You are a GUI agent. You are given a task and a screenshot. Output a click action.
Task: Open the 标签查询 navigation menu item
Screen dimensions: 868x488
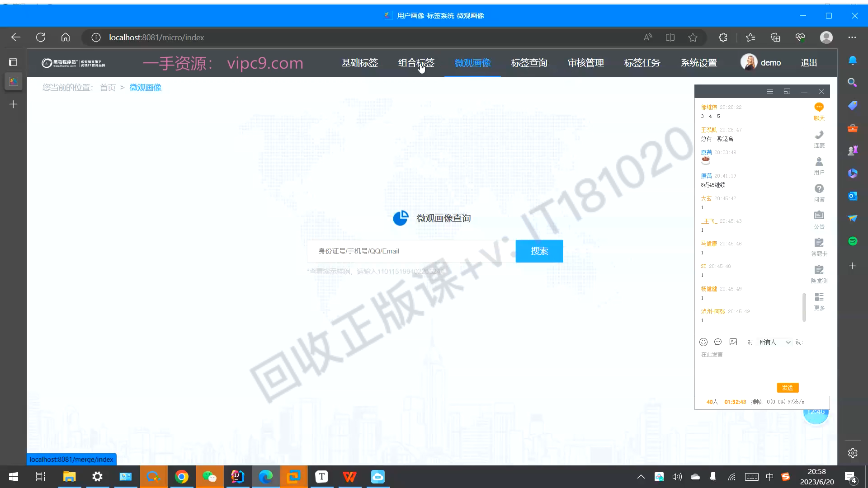(529, 63)
